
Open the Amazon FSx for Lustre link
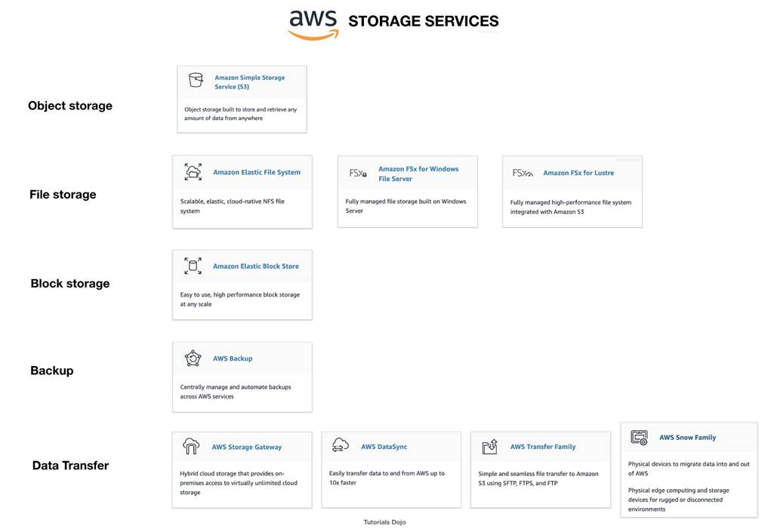pyautogui.click(x=578, y=173)
